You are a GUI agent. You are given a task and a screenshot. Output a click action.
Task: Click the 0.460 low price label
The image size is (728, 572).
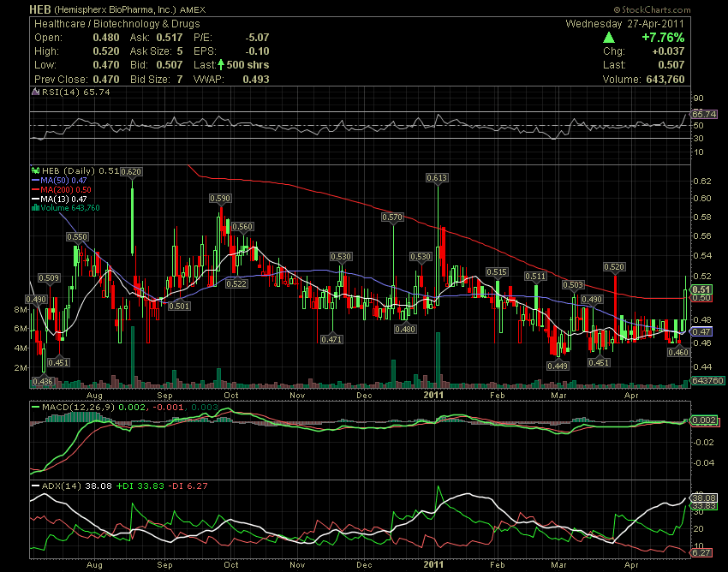pos(677,353)
